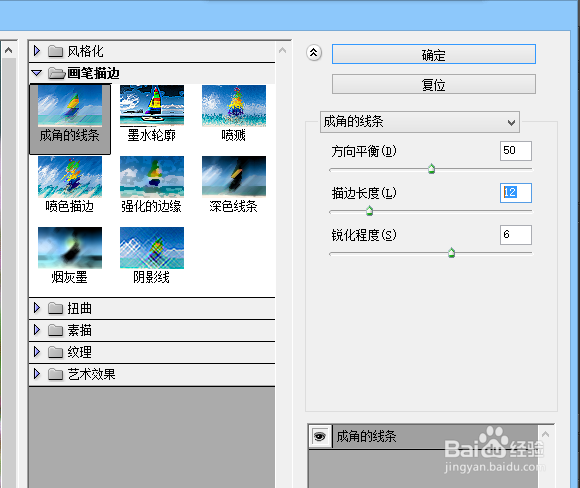Click the 锐化程度 value field
580x488 pixels.
[x=516, y=235]
